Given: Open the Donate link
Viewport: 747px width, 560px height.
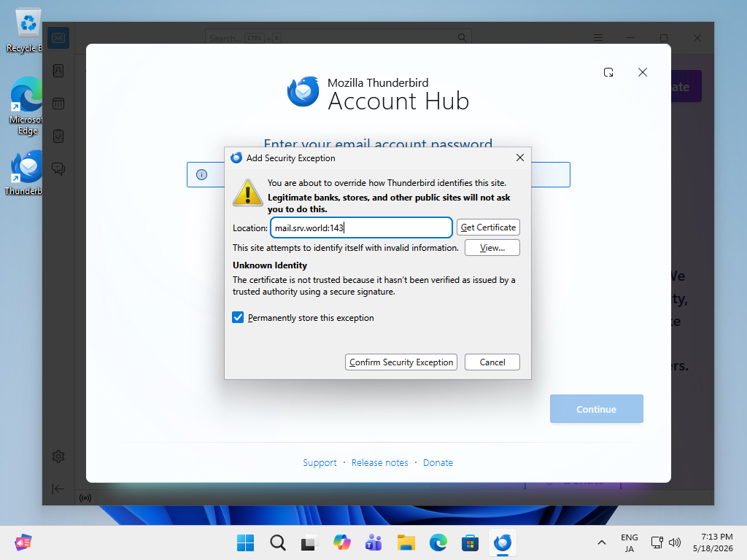Looking at the screenshot, I should (x=438, y=463).
